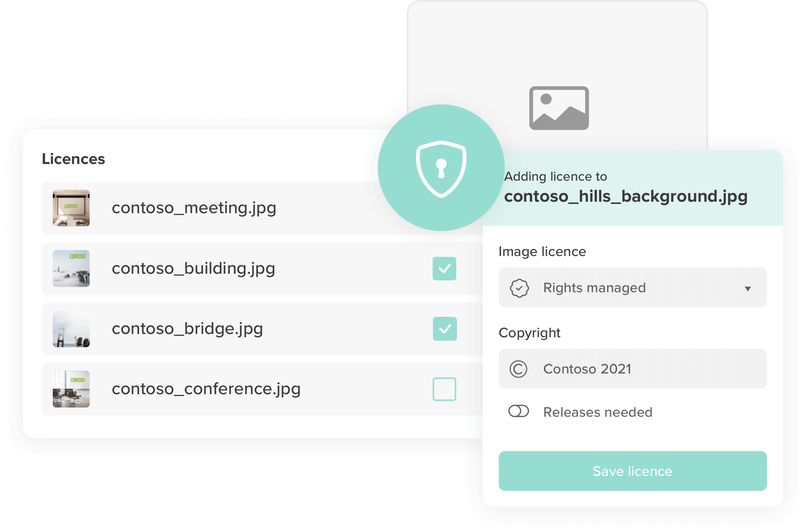
Task: Uncheck the contoso_bridge.jpg checkbox
Action: pos(445,329)
